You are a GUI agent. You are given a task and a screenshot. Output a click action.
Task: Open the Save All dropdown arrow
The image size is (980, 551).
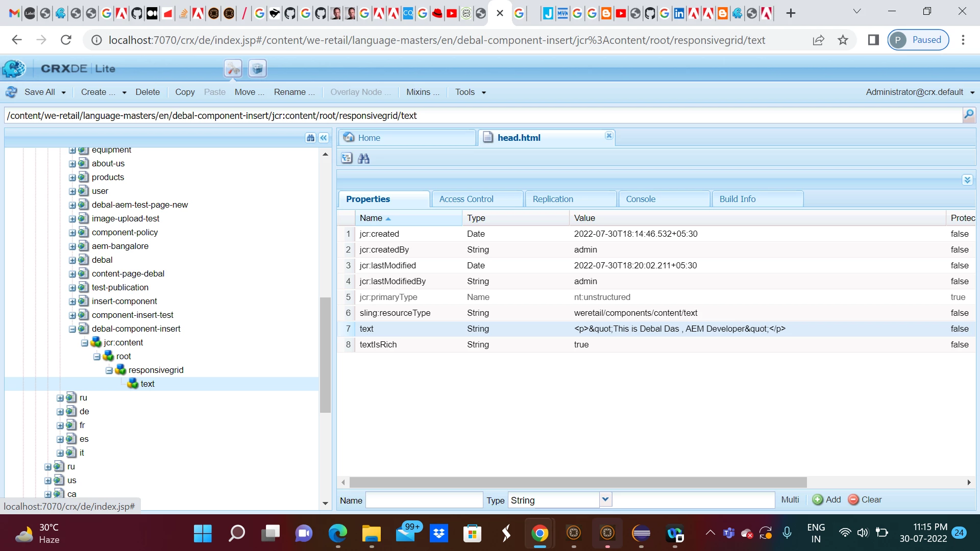click(64, 93)
